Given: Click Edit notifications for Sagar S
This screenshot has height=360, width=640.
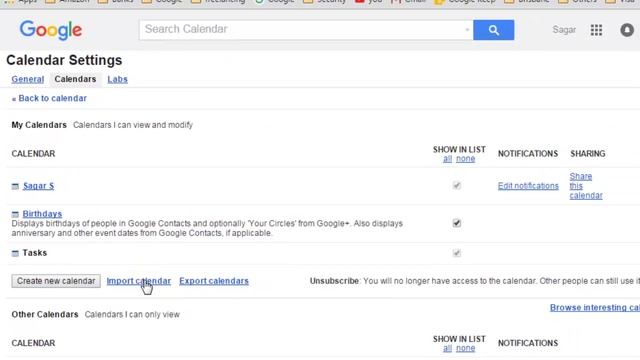Looking at the screenshot, I should (x=528, y=186).
